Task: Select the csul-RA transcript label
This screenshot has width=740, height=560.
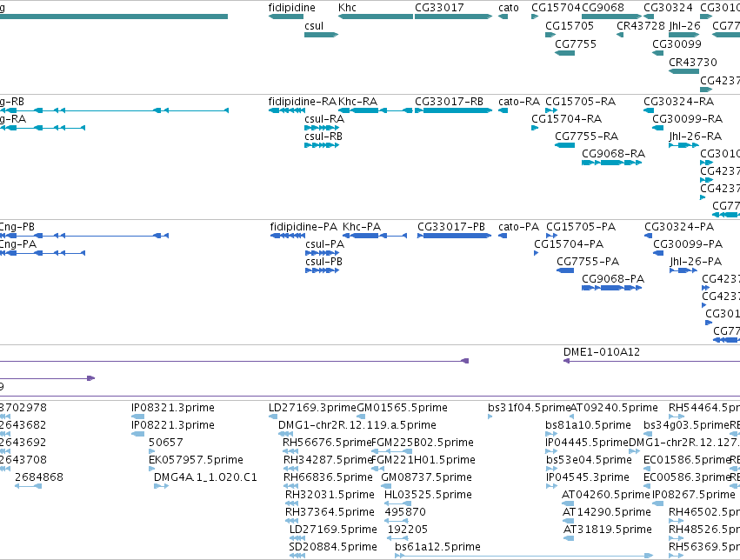Action: point(324,119)
